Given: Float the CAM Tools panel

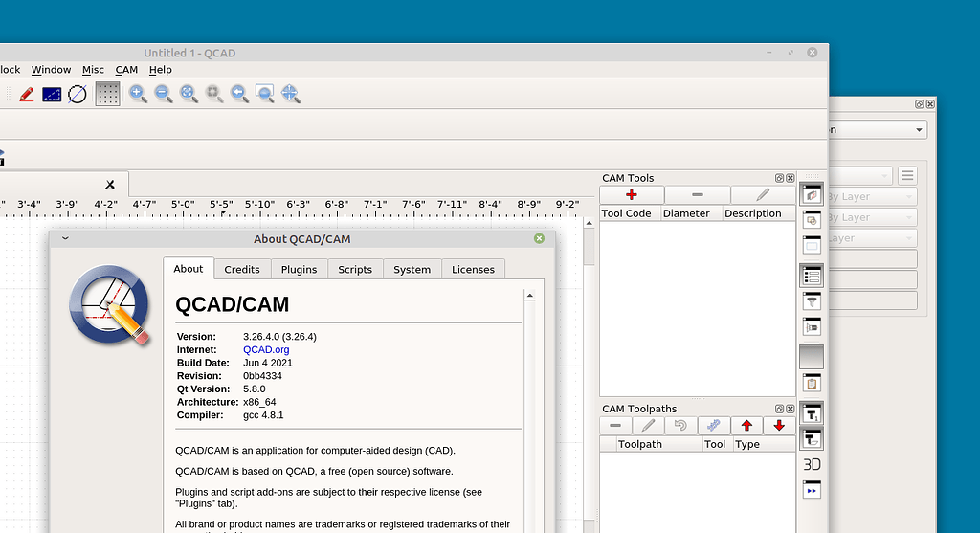Looking at the screenshot, I should pos(779,178).
